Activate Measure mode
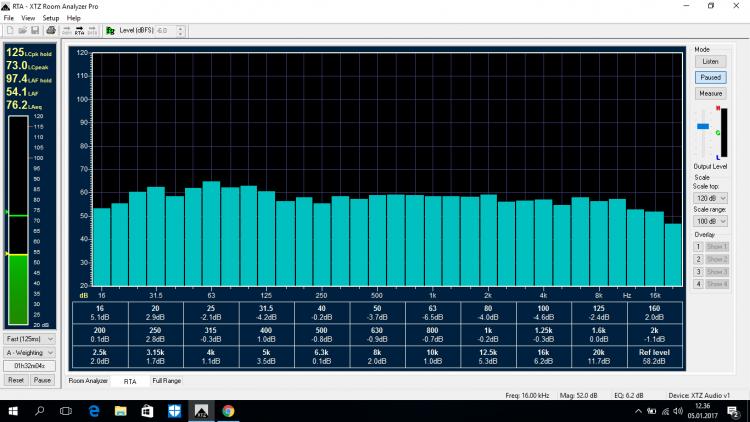The width and height of the screenshot is (750, 422). click(x=710, y=94)
